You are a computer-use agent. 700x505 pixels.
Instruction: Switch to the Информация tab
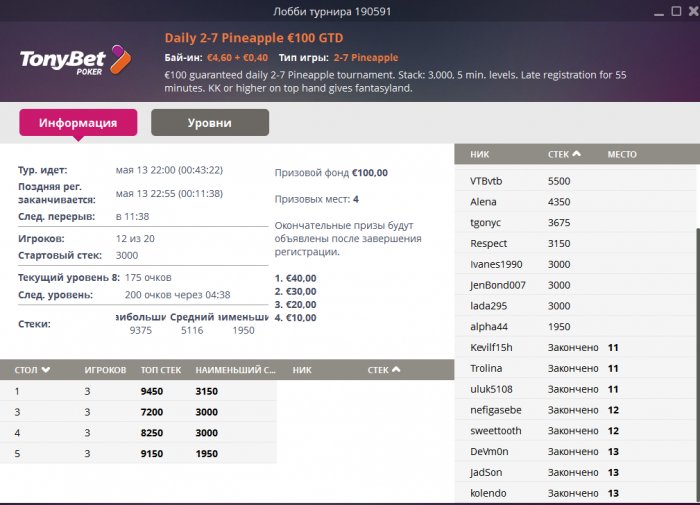78,123
